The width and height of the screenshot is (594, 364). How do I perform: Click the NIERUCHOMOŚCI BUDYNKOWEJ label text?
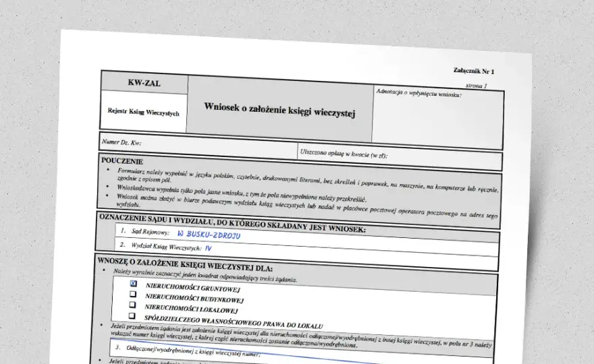194,298
